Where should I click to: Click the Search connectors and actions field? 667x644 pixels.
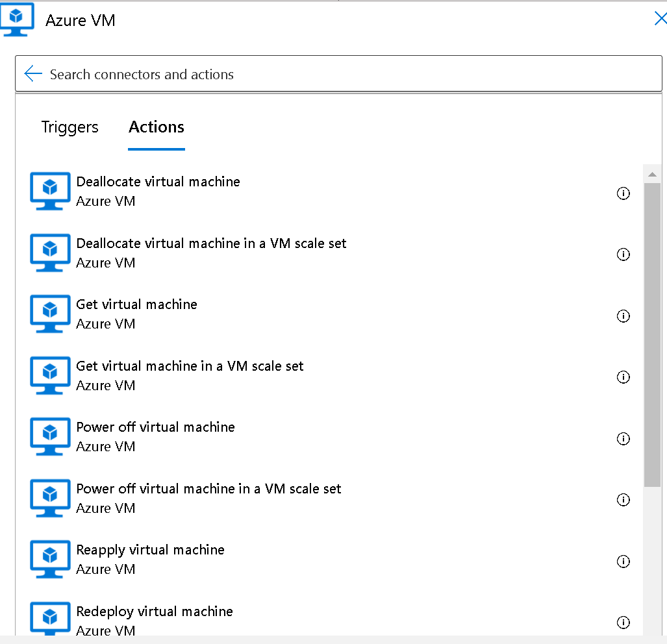point(260,74)
